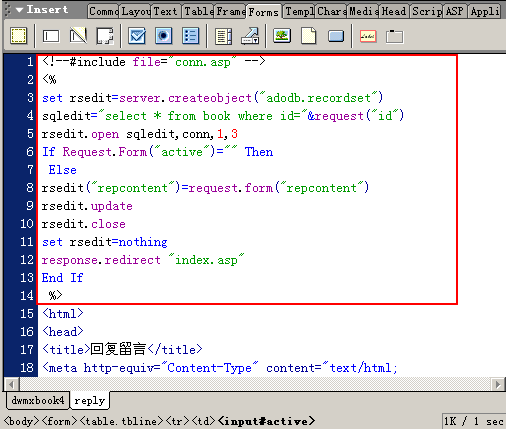Click the horizontal scrollbar right arrow
This screenshot has width=506, height=429.
point(498,384)
